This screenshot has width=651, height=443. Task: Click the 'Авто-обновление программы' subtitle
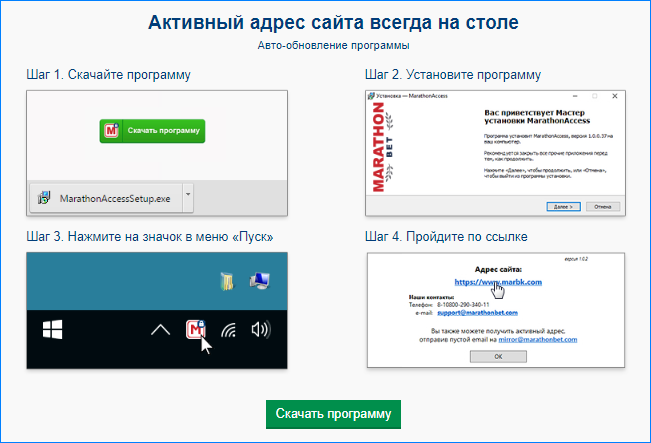(x=333, y=45)
